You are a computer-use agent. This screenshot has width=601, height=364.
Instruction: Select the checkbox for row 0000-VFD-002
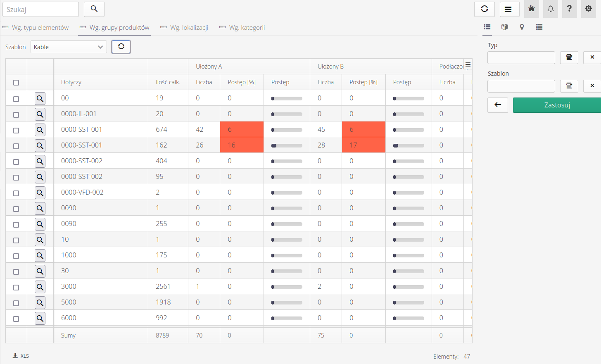pyautogui.click(x=16, y=193)
